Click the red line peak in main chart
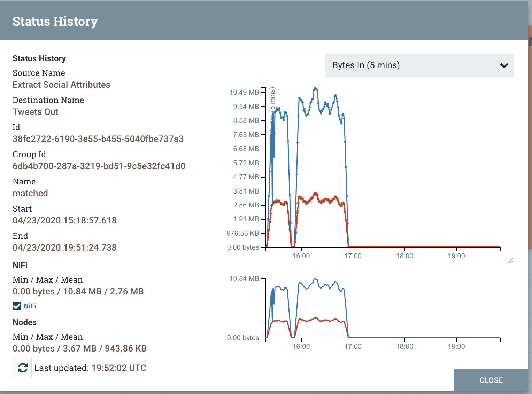 [315, 193]
